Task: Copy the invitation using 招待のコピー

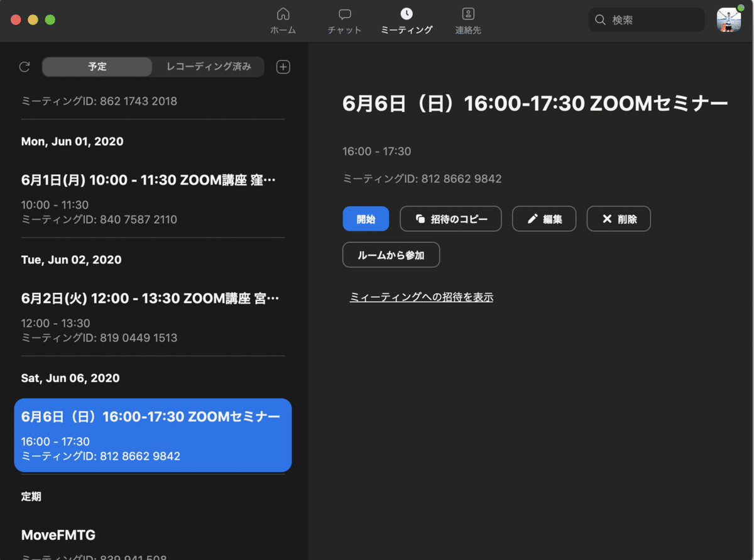Action: click(x=451, y=219)
